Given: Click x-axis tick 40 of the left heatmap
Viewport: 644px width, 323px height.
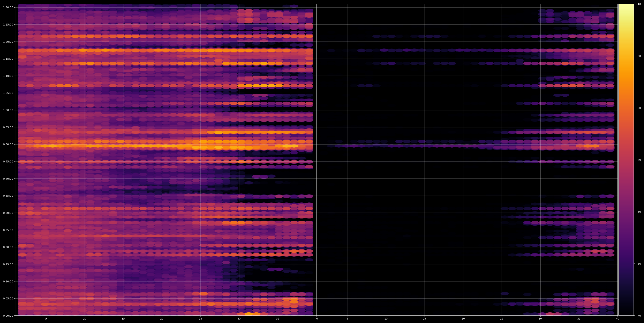Looking at the screenshot, I should pos(316,319).
